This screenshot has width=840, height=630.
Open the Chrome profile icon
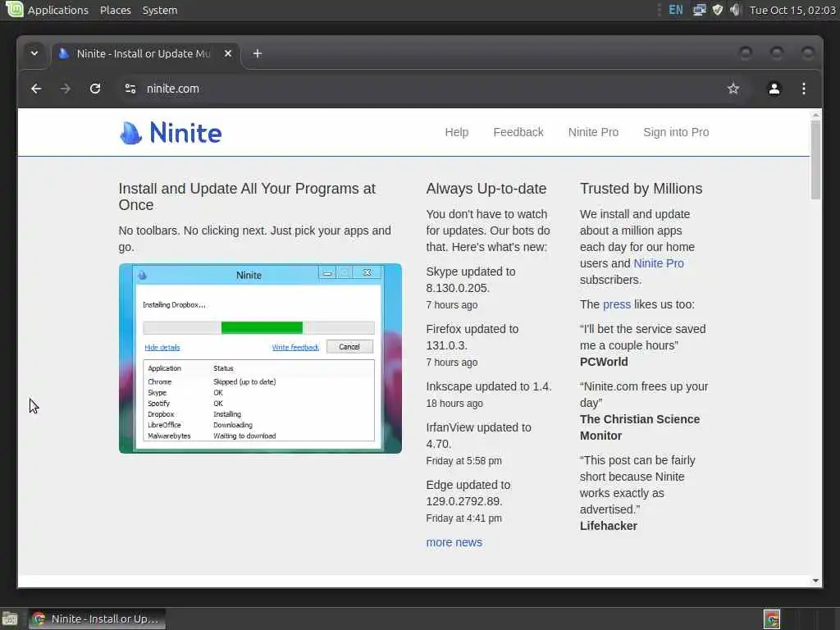pyautogui.click(x=774, y=89)
